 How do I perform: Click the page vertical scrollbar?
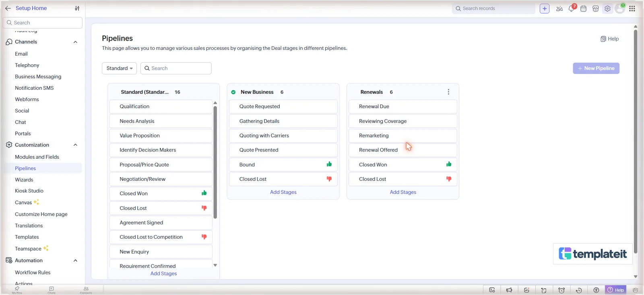pyautogui.click(x=636, y=141)
